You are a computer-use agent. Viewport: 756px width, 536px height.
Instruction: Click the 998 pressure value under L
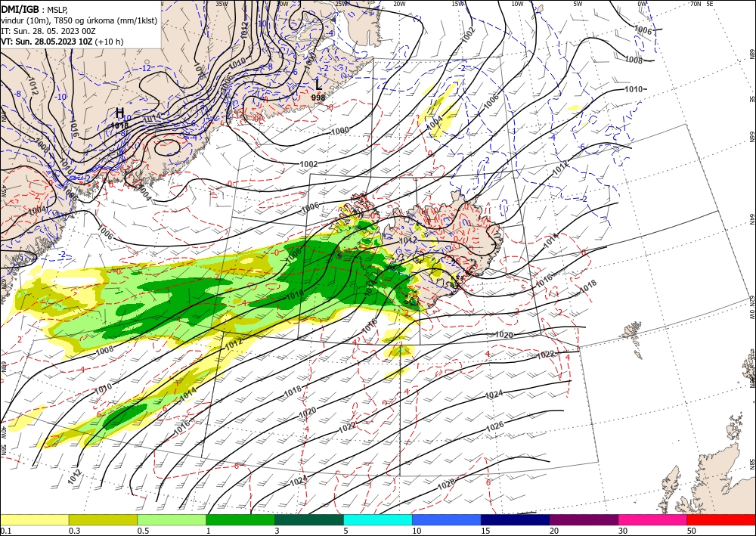pos(318,97)
